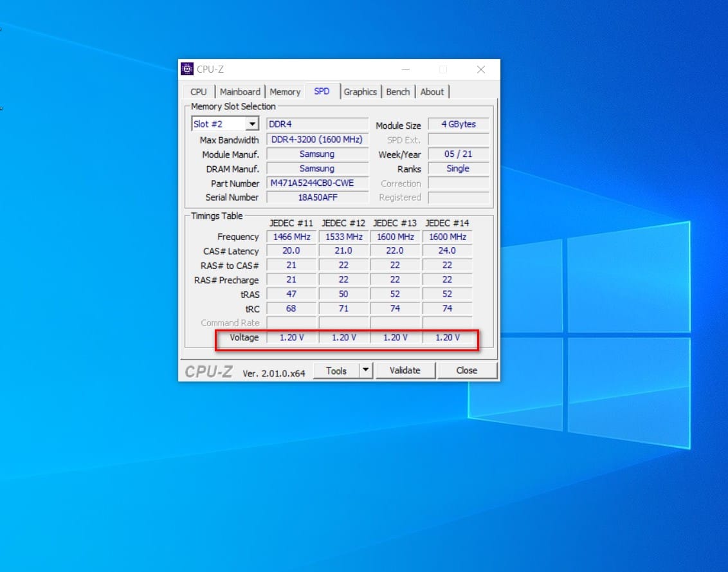728x572 pixels.
Task: Switch to the Graphics tab
Action: click(360, 92)
